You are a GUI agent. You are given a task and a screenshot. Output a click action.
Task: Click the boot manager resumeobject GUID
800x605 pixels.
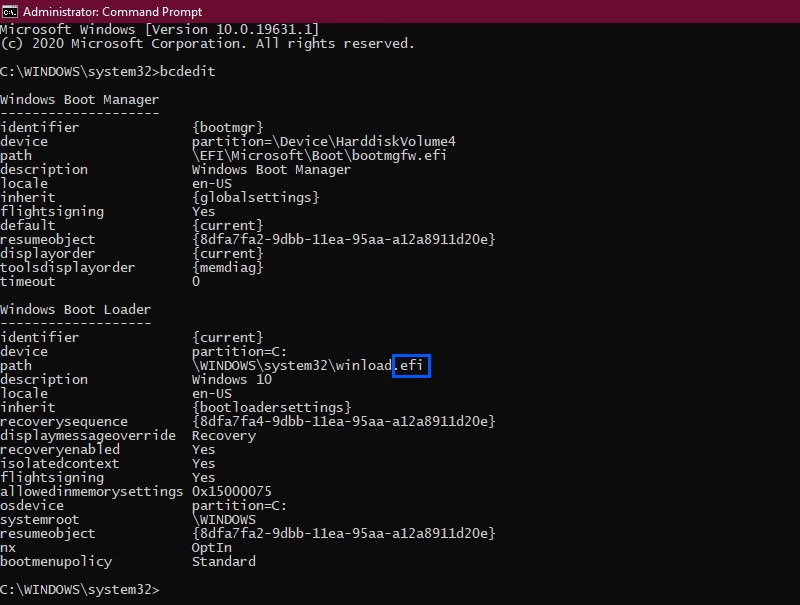(343, 239)
